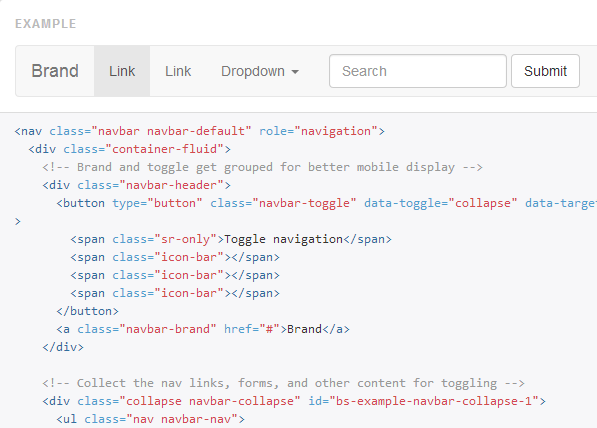Click the "bs-example-navbar-collapse-1" id in code
The width and height of the screenshot is (597, 428).
(434, 401)
